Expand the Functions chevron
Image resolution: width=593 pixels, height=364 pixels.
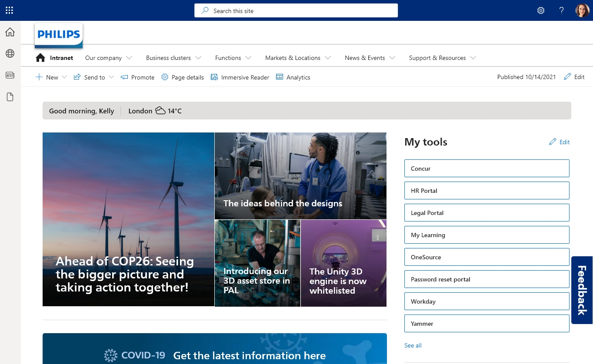tap(248, 58)
